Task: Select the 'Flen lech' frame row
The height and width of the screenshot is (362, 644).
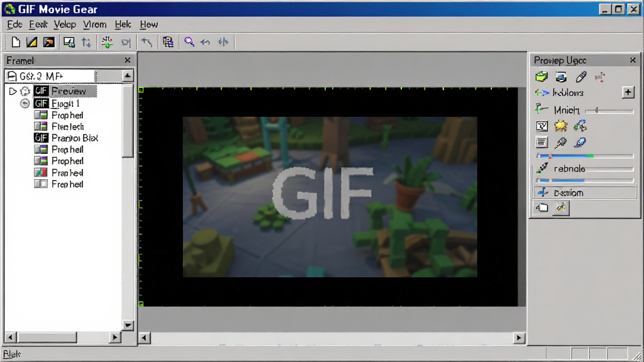Action: [x=58, y=126]
